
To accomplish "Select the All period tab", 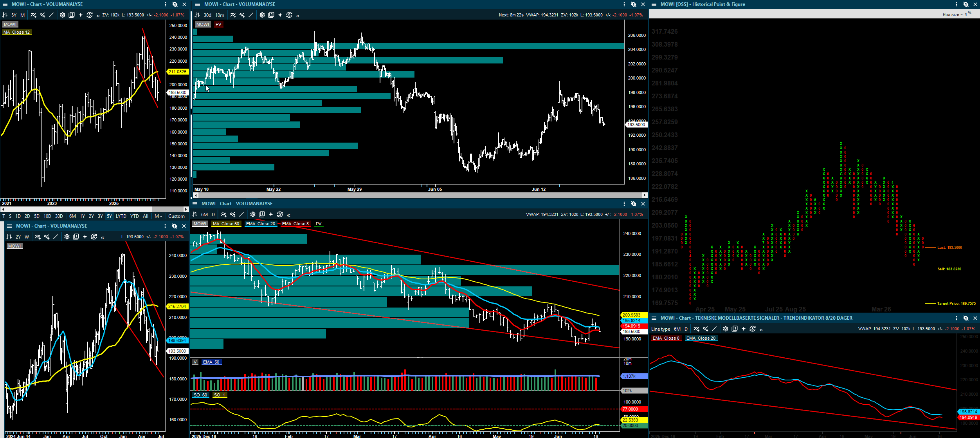I will [x=146, y=216].
